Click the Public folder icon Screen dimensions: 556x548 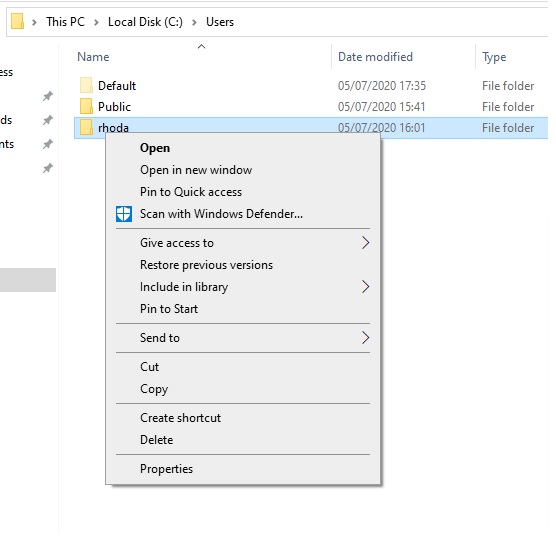point(86,106)
